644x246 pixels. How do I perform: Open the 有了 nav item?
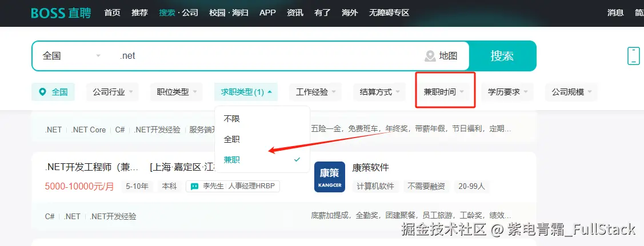pyautogui.click(x=322, y=13)
